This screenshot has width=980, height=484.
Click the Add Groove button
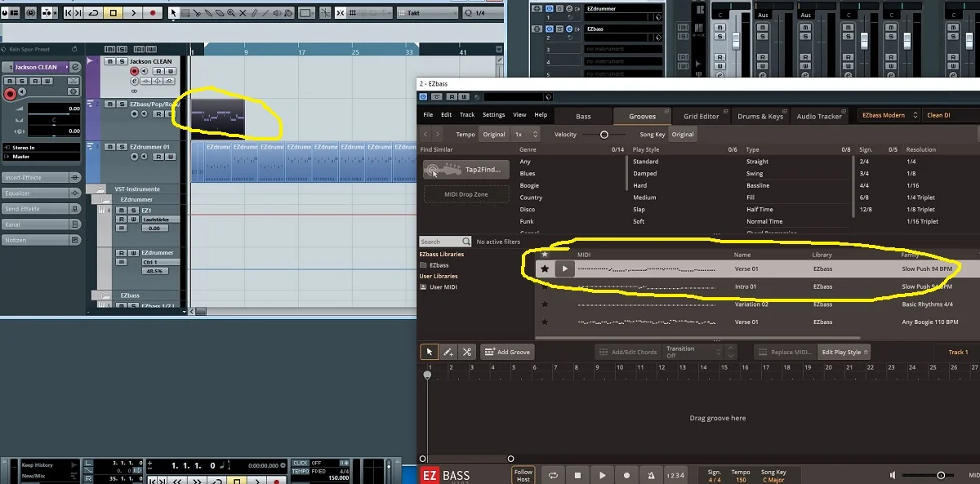(x=506, y=352)
